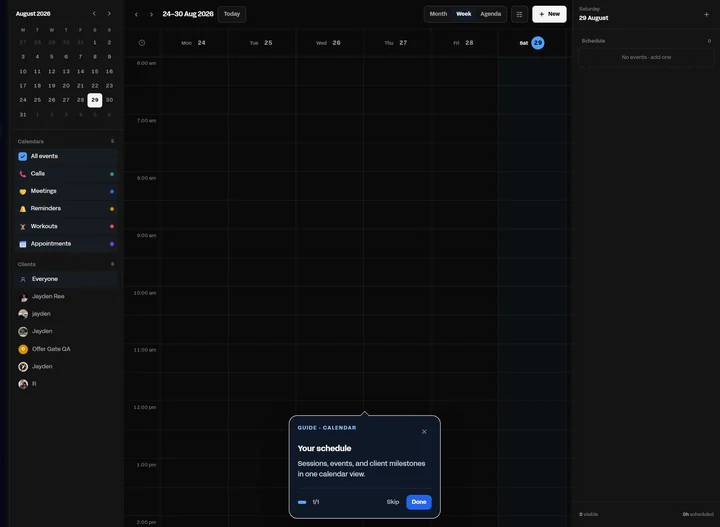Select day 12 in mini calendar
Viewport: 720px width, 527px height.
pyautogui.click(x=52, y=72)
